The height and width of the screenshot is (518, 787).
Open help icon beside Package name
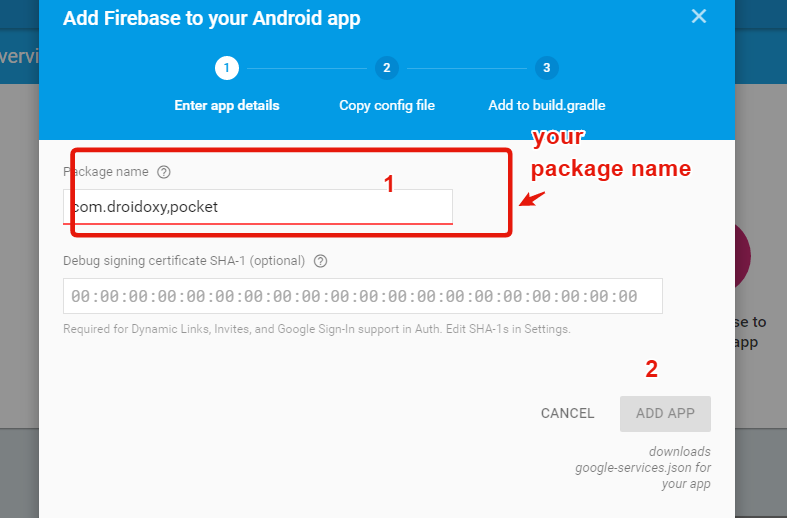(x=164, y=172)
